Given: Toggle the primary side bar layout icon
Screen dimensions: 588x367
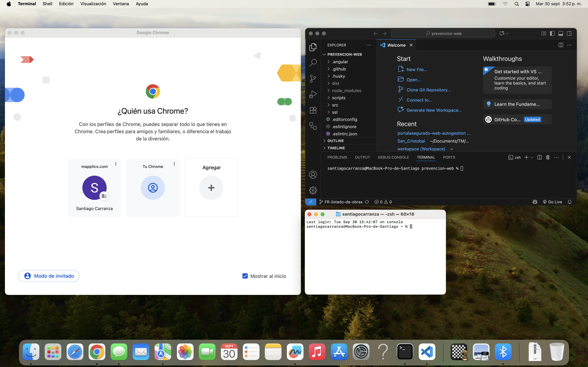Looking at the screenshot, I should (552, 33).
